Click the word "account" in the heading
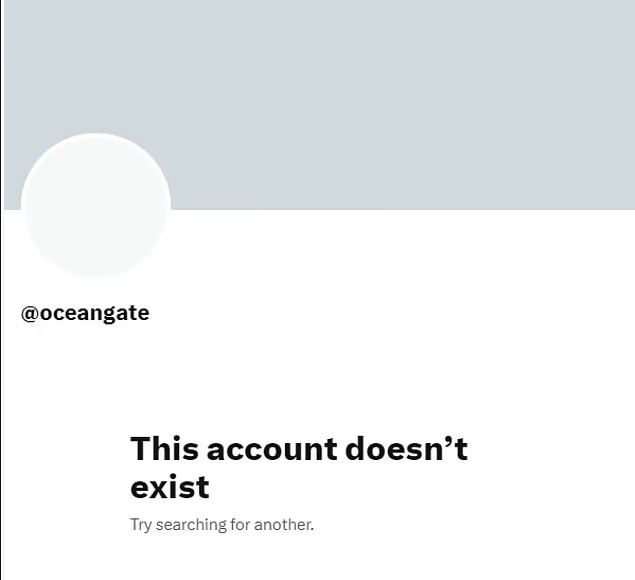635x580 pixels. tap(272, 449)
